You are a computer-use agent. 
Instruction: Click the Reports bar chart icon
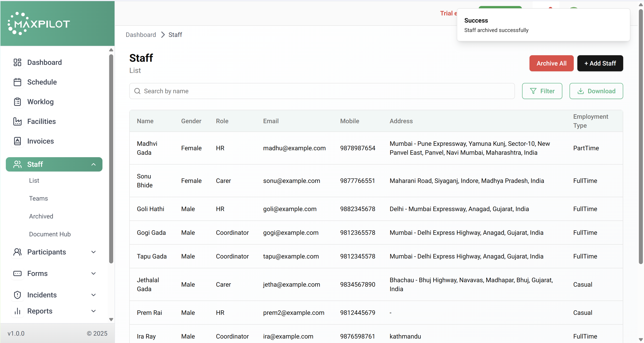(x=17, y=311)
